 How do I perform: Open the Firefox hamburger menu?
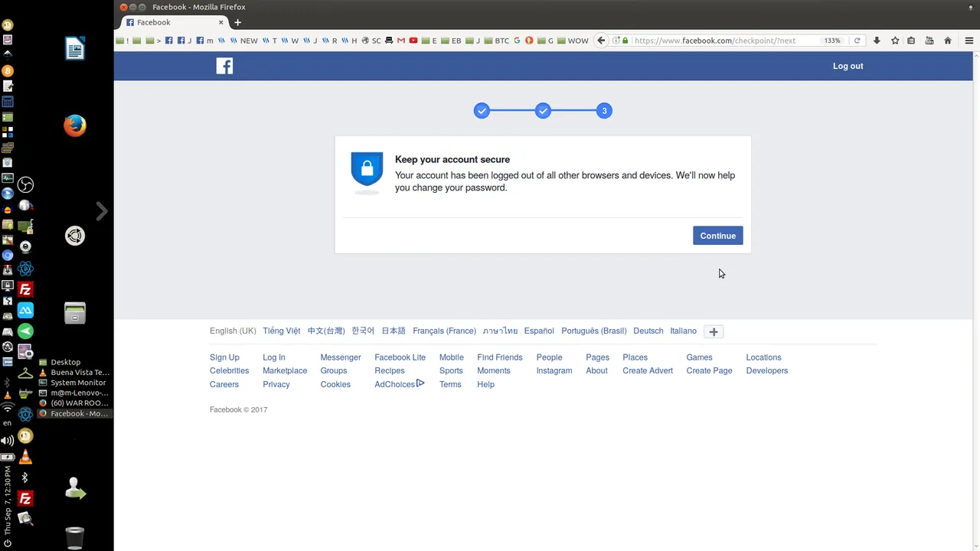(x=969, y=41)
